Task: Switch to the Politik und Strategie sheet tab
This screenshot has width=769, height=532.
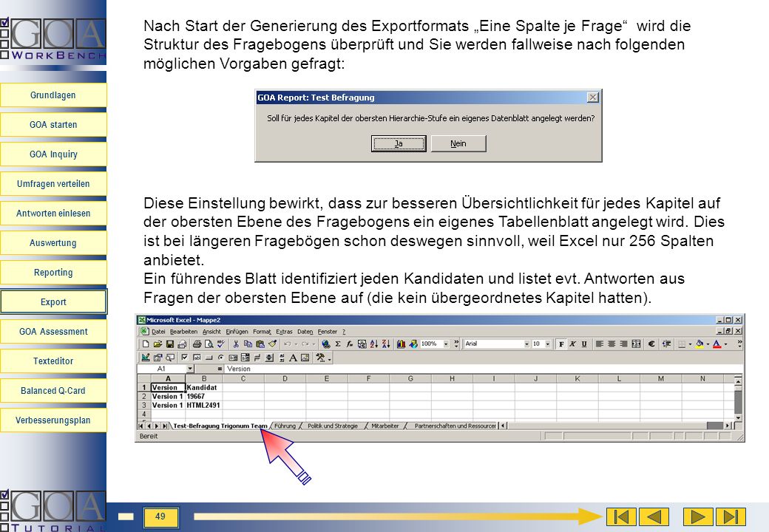Action: click(x=333, y=426)
